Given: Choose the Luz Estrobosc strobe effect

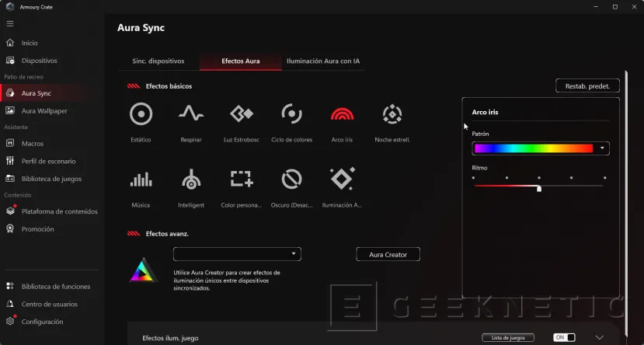Looking at the screenshot, I should tap(242, 113).
